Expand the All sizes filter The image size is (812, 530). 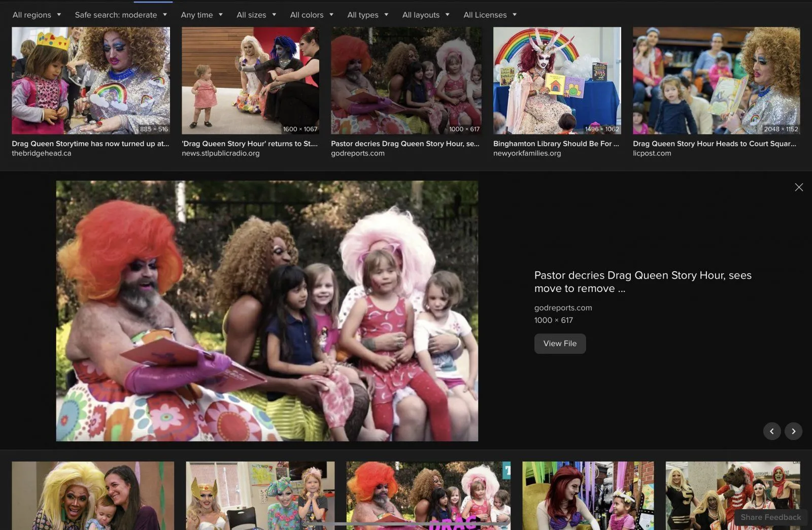(256, 15)
